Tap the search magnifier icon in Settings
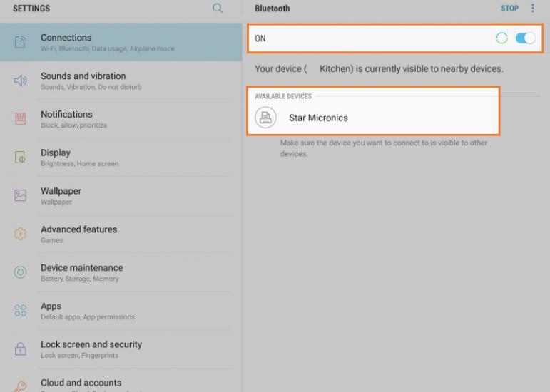Screen dimensions: 550x392 pos(218,9)
